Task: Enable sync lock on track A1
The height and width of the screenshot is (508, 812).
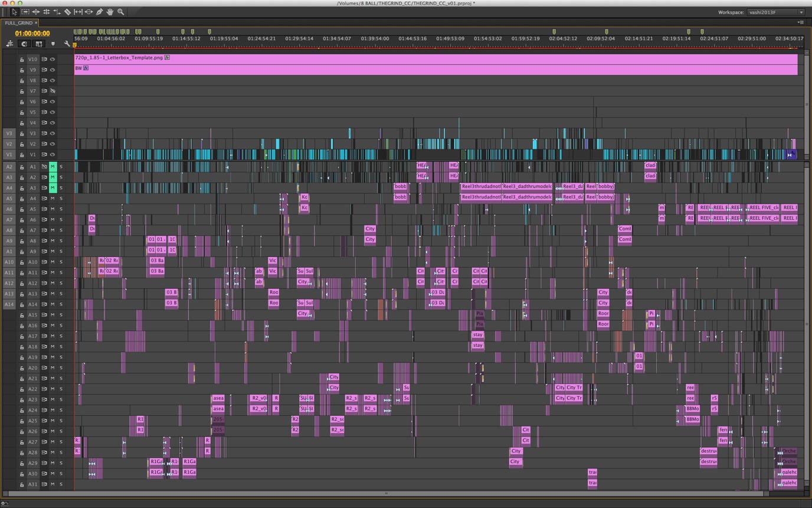Action: (x=44, y=167)
